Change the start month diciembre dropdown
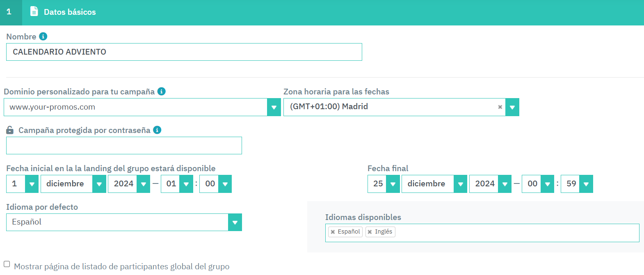Image resolution: width=644 pixels, height=275 pixels. (99, 184)
